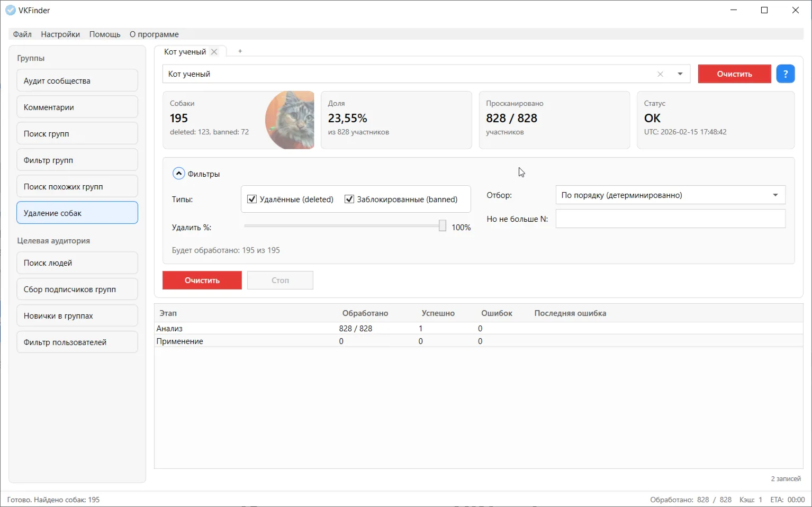812x507 pixels.
Task: Click the blue question mark help button
Action: click(786, 74)
